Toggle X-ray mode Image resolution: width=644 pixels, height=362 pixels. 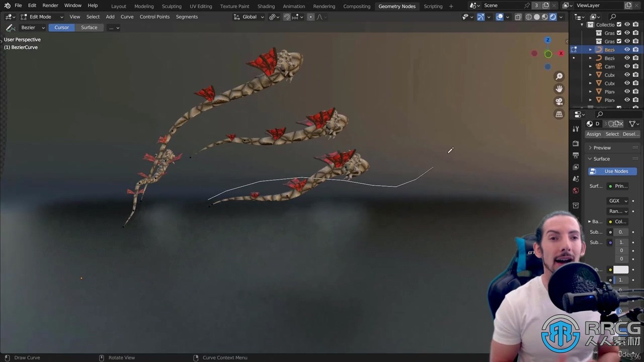tap(518, 17)
